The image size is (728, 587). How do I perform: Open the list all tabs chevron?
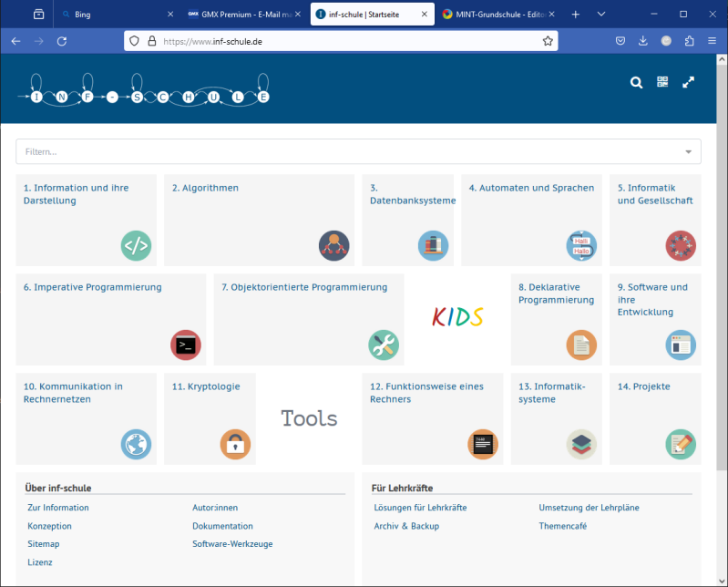(601, 15)
